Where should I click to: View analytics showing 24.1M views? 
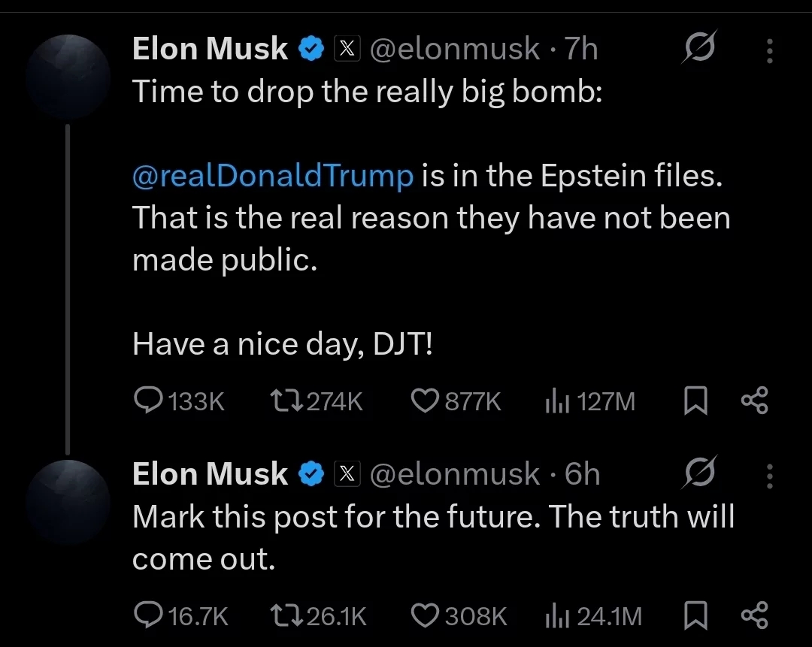(593, 616)
